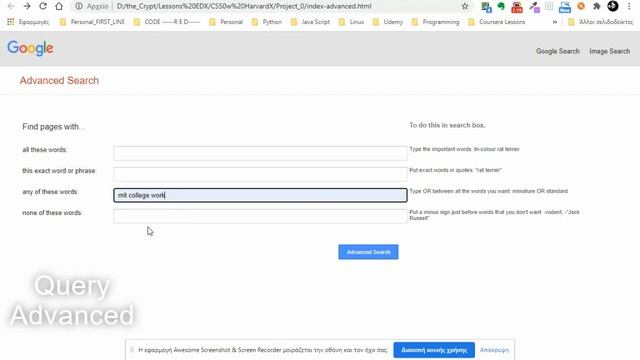Click the site info icon in the address bar
Viewport: 640px width, 360px height.
pyautogui.click(x=79, y=6)
